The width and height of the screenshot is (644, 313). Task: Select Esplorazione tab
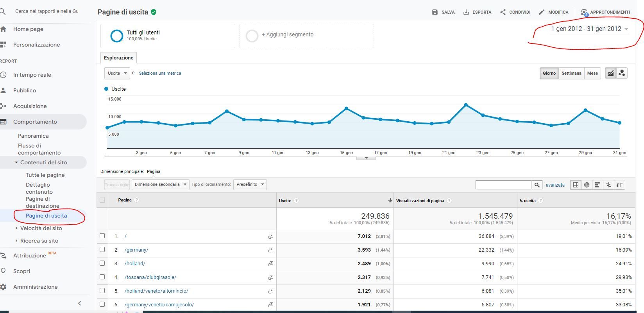(x=118, y=58)
